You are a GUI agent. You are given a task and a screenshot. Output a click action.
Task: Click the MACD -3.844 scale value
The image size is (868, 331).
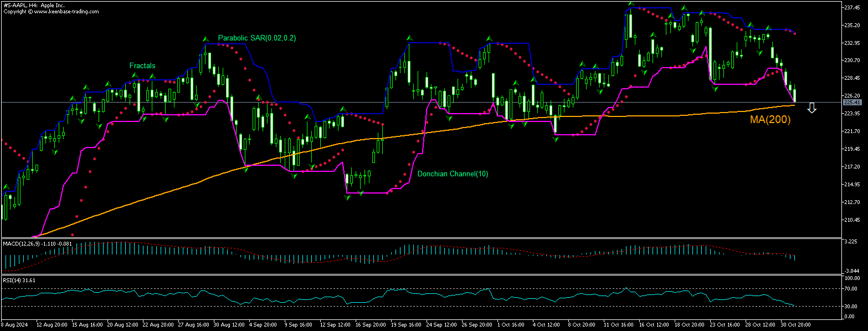click(x=851, y=271)
